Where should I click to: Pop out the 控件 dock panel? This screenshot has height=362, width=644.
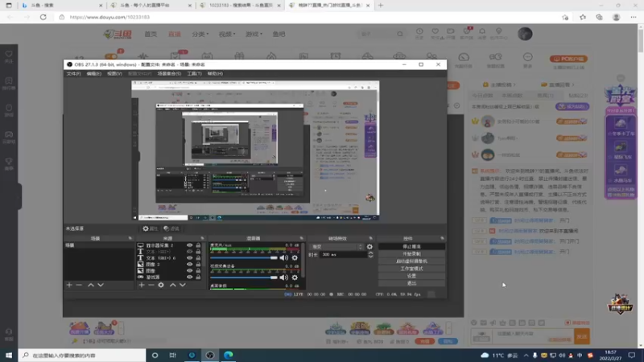click(442, 238)
